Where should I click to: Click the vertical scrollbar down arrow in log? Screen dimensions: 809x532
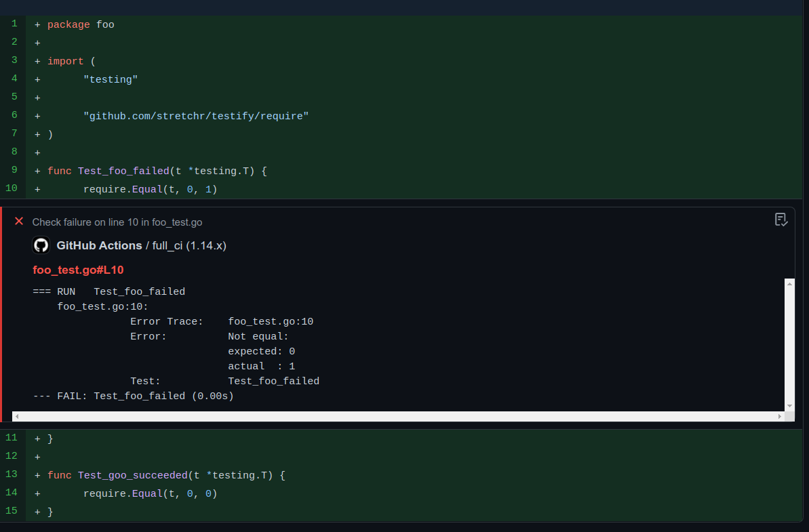(x=789, y=406)
